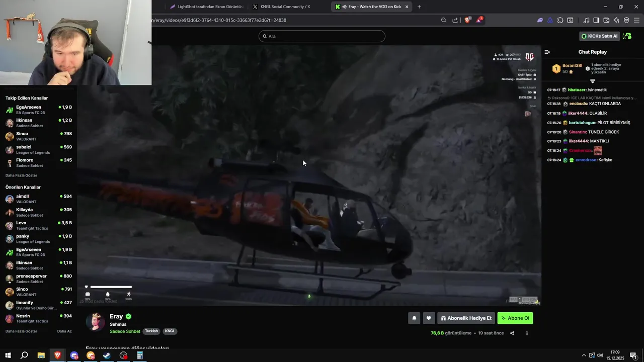Open the Flomore Sadece Sohbet channel
The image size is (644, 362).
39,162
